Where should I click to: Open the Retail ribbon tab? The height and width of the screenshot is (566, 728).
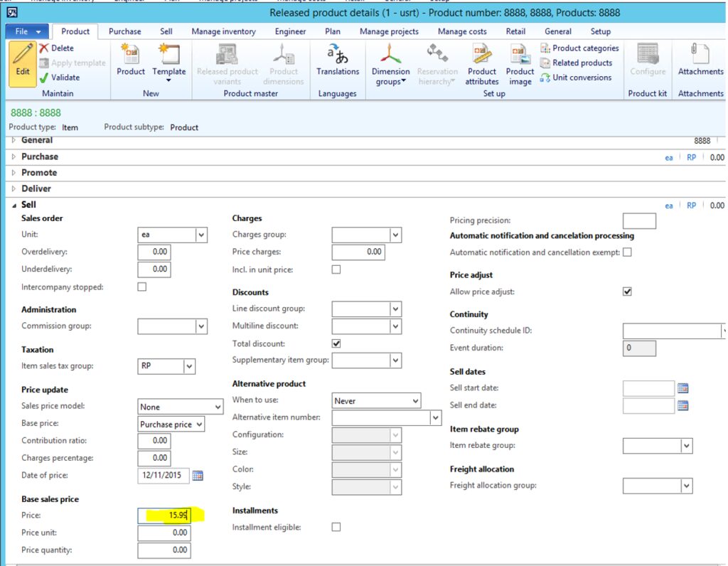[x=515, y=31]
